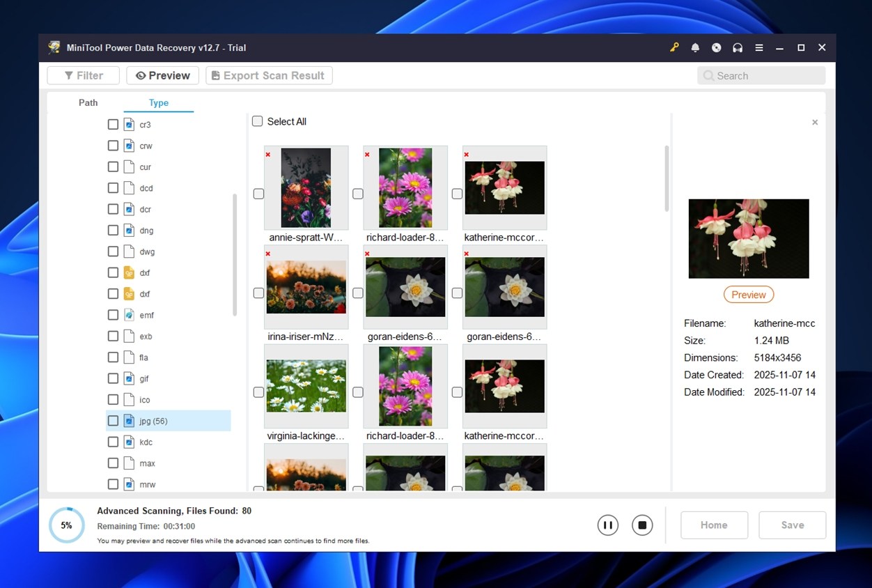Screen dimensions: 872x588
Task: Enable the Select All checkbox
Action: (x=257, y=121)
